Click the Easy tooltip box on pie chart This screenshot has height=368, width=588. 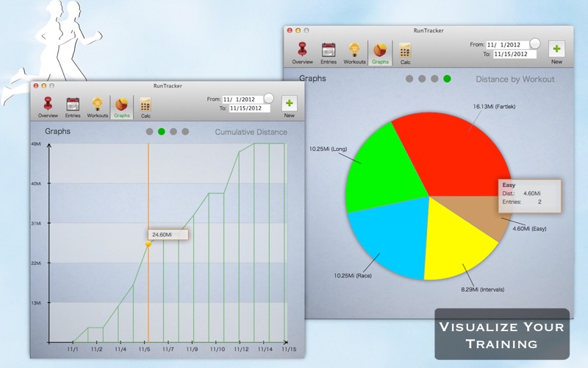pos(529,196)
